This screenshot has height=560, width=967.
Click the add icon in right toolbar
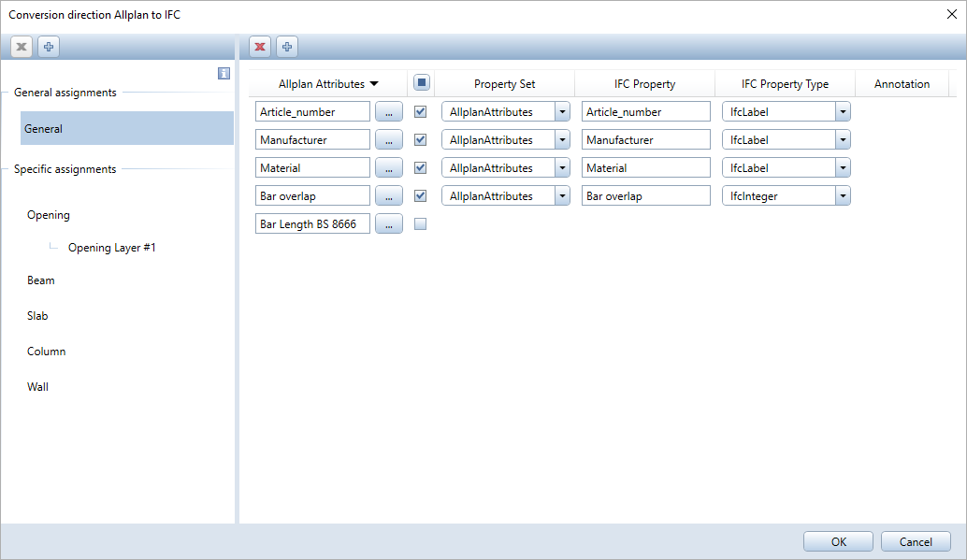pos(287,47)
